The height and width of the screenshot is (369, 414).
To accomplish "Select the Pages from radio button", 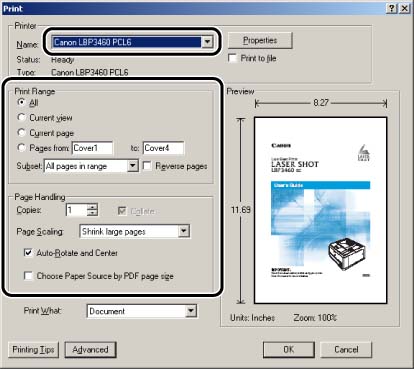I will (x=22, y=148).
